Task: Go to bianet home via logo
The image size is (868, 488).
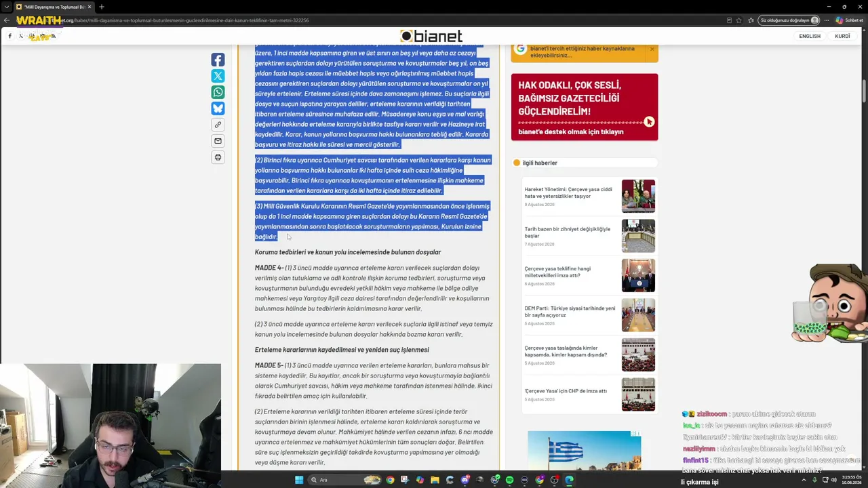Action: (x=431, y=36)
